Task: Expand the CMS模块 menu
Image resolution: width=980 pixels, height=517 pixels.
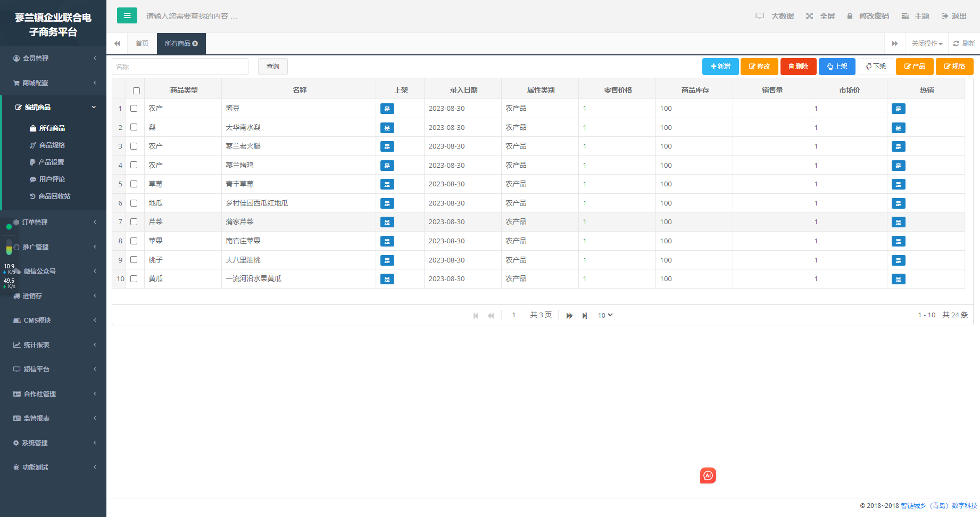Action: tap(53, 320)
